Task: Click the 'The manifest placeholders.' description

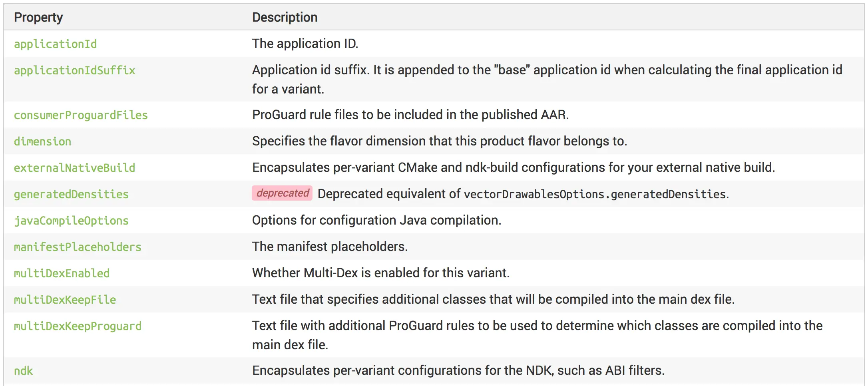Action: [330, 247]
